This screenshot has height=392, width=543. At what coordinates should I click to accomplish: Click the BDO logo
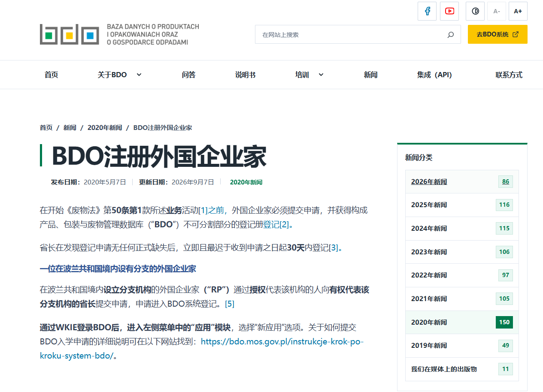119,34
